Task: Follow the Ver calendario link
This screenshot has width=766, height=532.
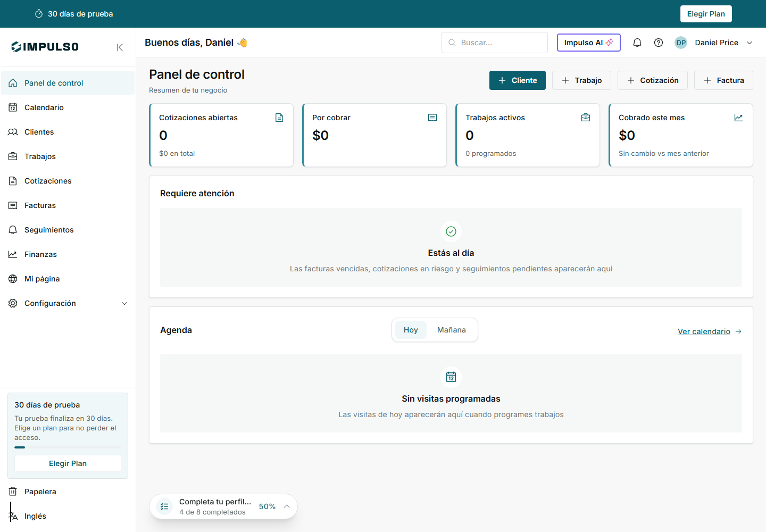Action: coord(710,331)
